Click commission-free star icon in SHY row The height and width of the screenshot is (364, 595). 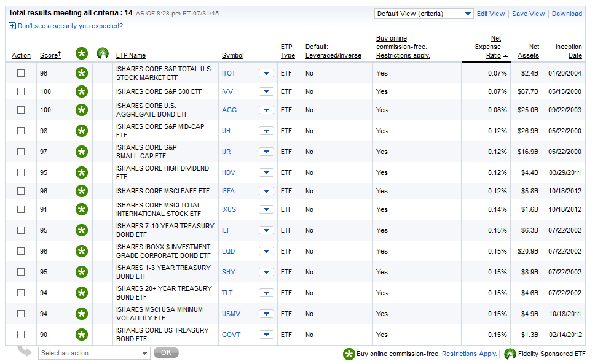(x=82, y=272)
